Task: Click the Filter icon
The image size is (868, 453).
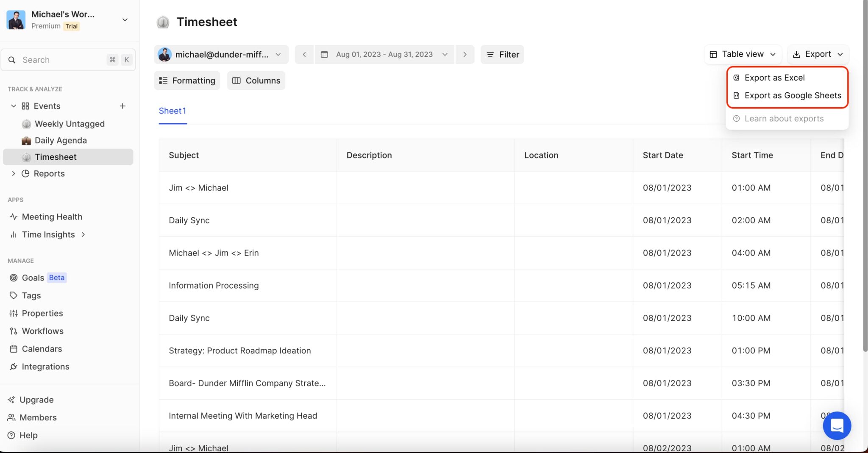Action: click(490, 54)
